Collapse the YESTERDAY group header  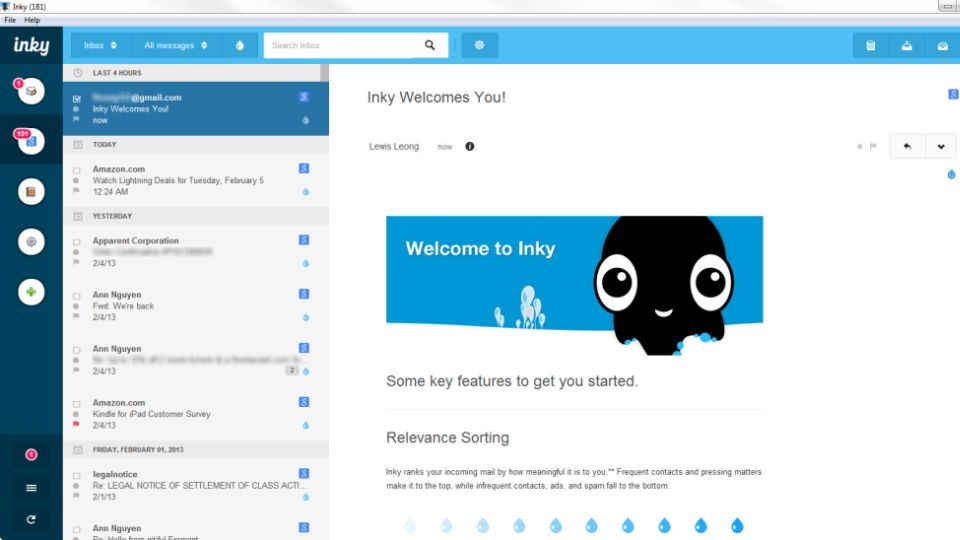[x=196, y=216]
